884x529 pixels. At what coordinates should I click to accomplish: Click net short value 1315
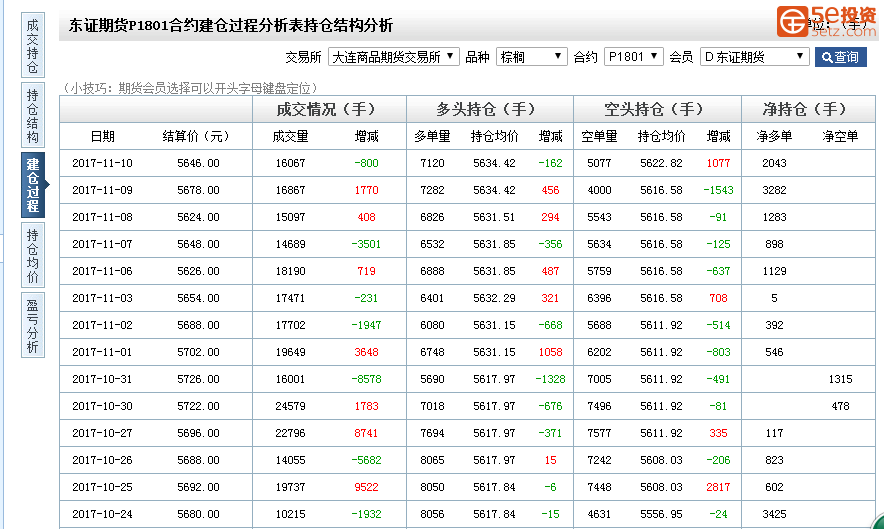click(840, 379)
